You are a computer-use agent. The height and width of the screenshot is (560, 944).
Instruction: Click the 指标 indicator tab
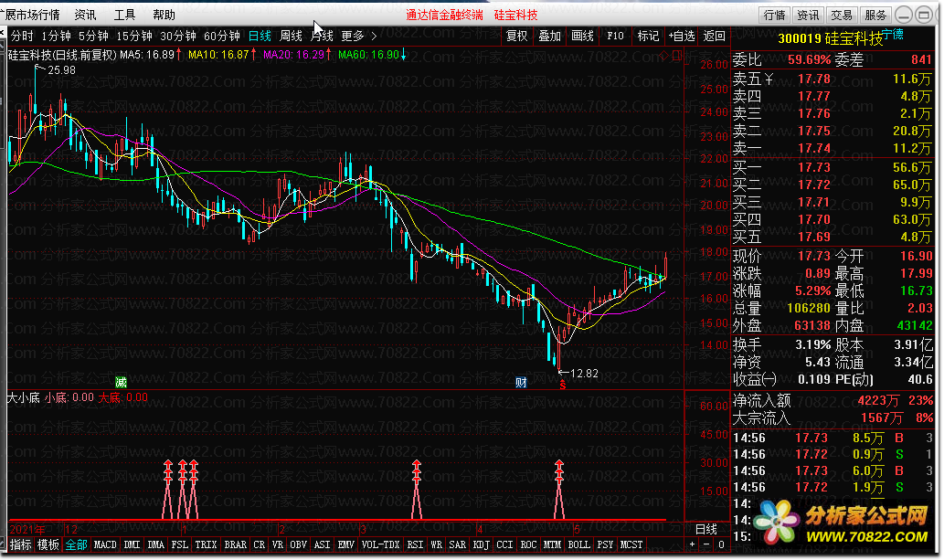pyautogui.click(x=20, y=544)
